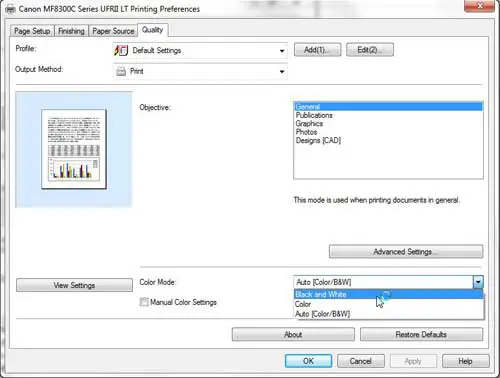
Task: Open the Profile dropdown showing Default Settings
Action: pos(200,51)
